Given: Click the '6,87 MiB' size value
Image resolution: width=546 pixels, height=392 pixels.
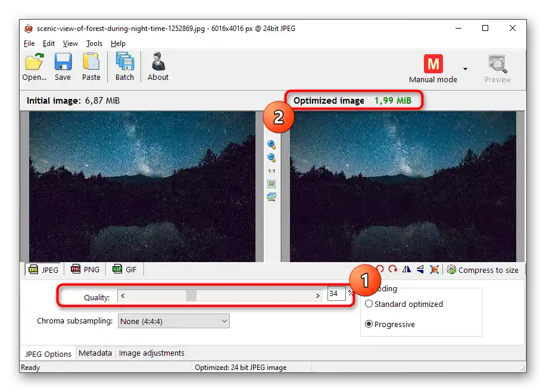Looking at the screenshot, I should click(102, 101).
